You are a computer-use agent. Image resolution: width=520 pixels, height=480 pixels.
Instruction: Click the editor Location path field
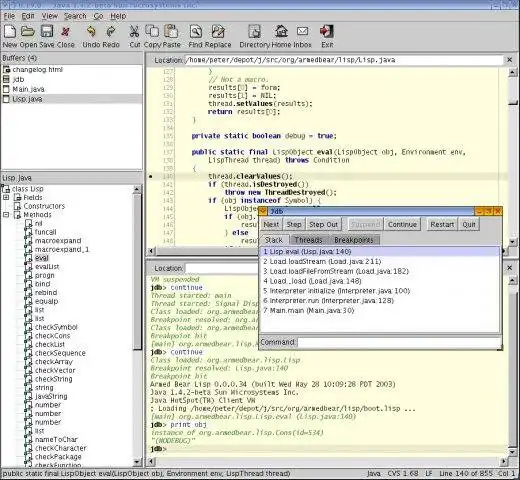coord(343,60)
